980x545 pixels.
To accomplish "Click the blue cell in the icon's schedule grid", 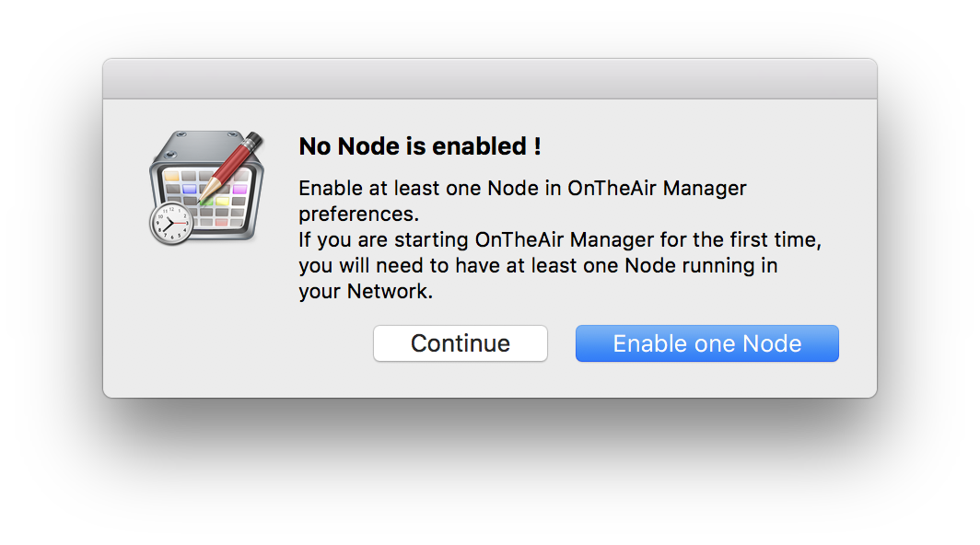I will (x=190, y=190).
